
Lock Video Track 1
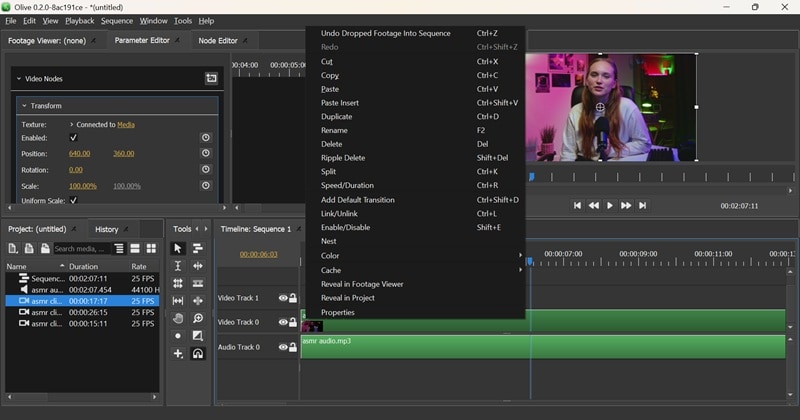point(293,298)
